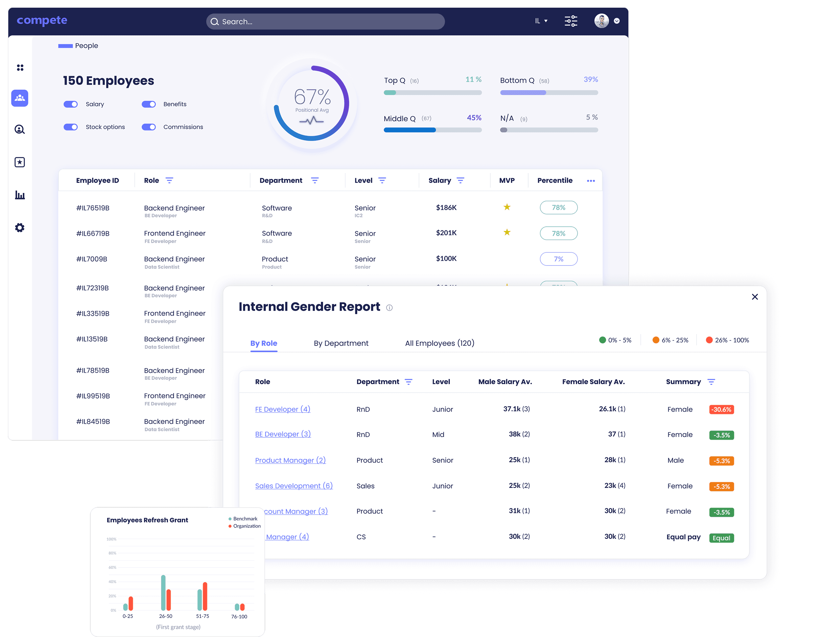The image size is (823, 644).
Task: Open the Role column filter
Action: [x=169, y=181]
